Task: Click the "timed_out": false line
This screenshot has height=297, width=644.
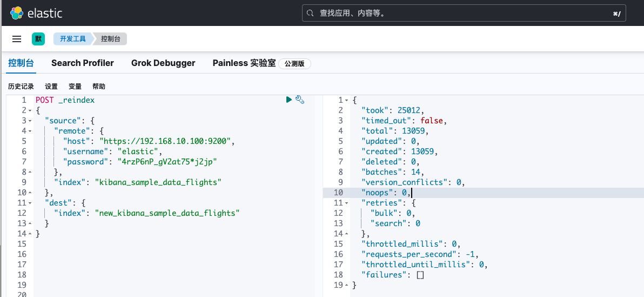Action: [x=404, y=121]
